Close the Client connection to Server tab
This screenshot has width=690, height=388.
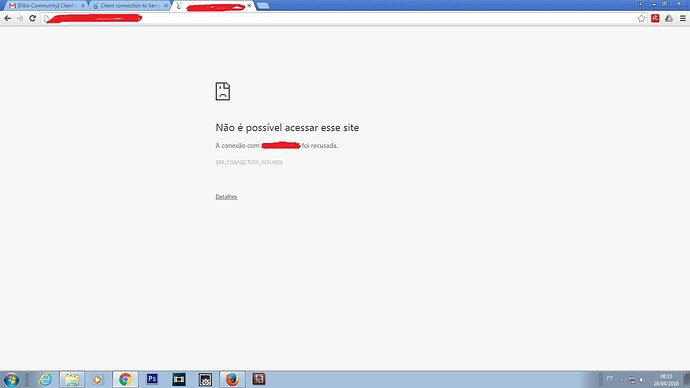(x=166, y=6)
